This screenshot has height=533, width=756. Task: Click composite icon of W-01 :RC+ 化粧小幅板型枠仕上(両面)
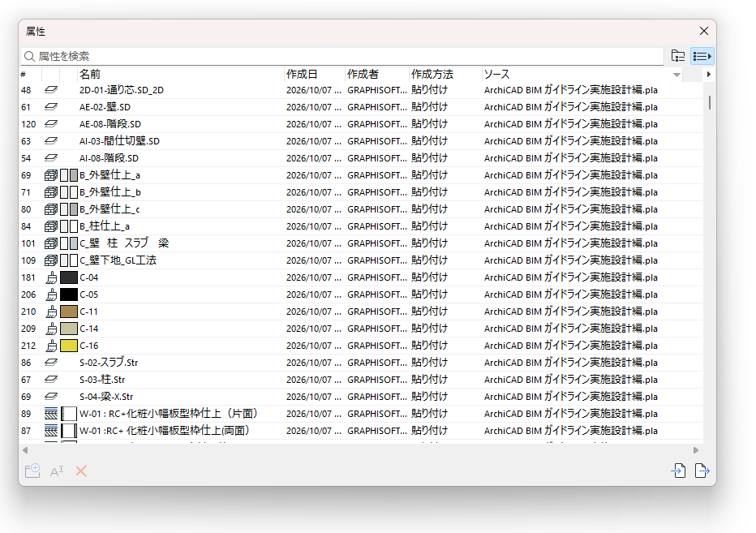click(x=51, y=431)
